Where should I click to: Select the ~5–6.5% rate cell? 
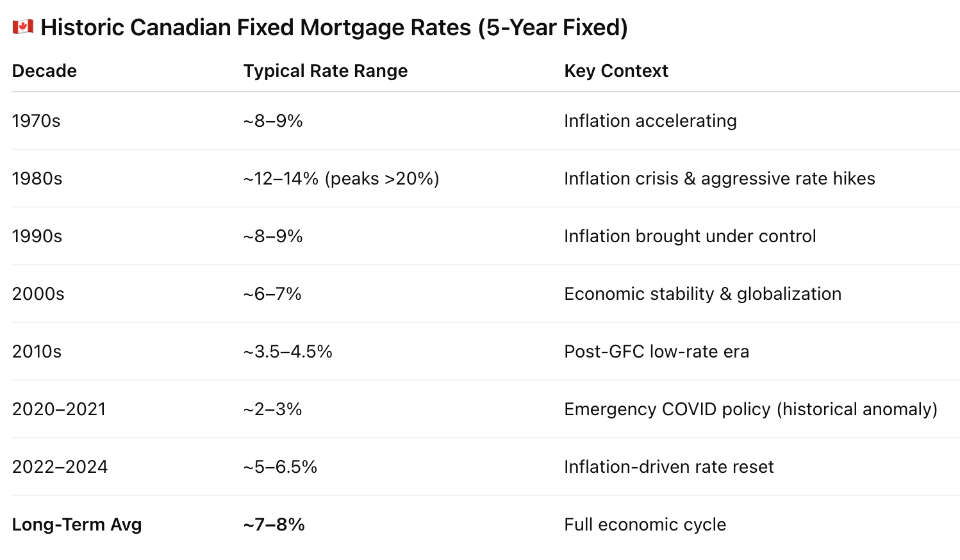pyautogui.click(x=280, y=467)
